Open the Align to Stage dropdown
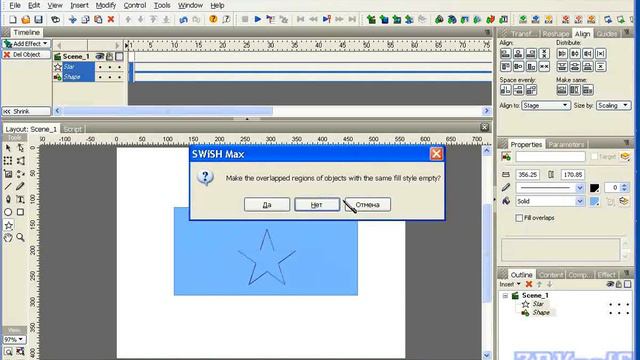 pos(545,105)
